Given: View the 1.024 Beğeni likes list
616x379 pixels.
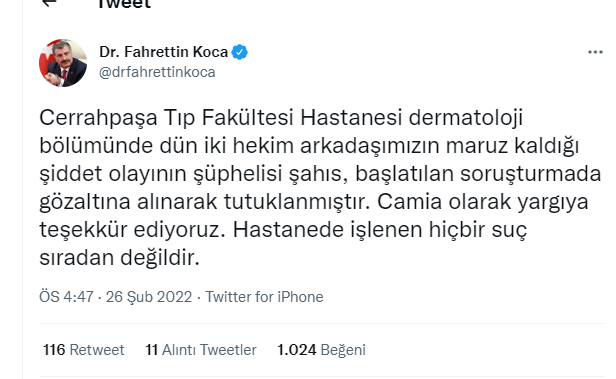Looking at the screenshot, I should (x=321, y=350).
